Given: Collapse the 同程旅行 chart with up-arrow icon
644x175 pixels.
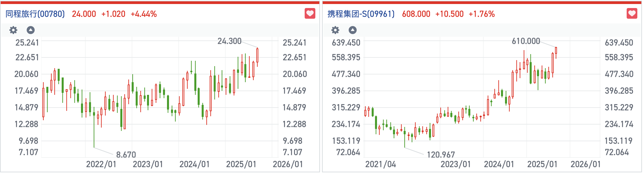Looking at the screenshot, I should coord(31,30).
